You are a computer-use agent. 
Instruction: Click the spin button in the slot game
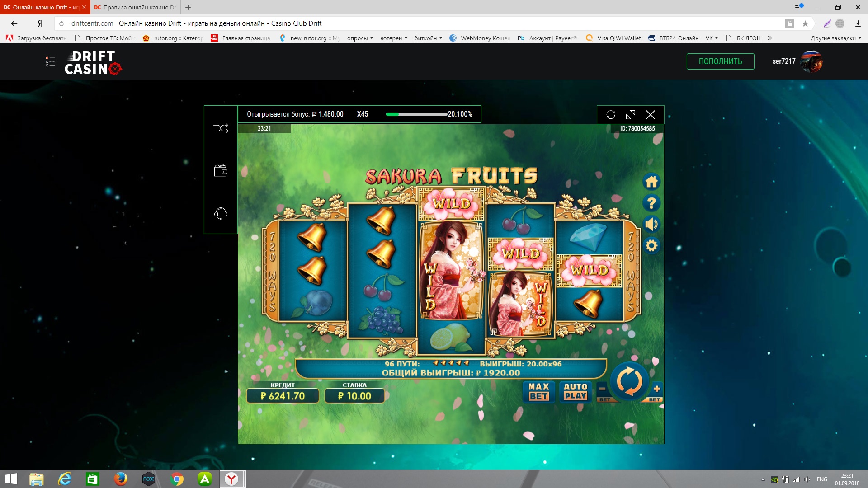629,382
